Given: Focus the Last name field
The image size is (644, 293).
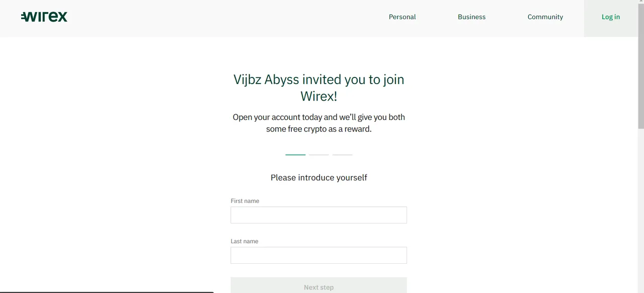Looking at the screenshot, I should (318, 255).
